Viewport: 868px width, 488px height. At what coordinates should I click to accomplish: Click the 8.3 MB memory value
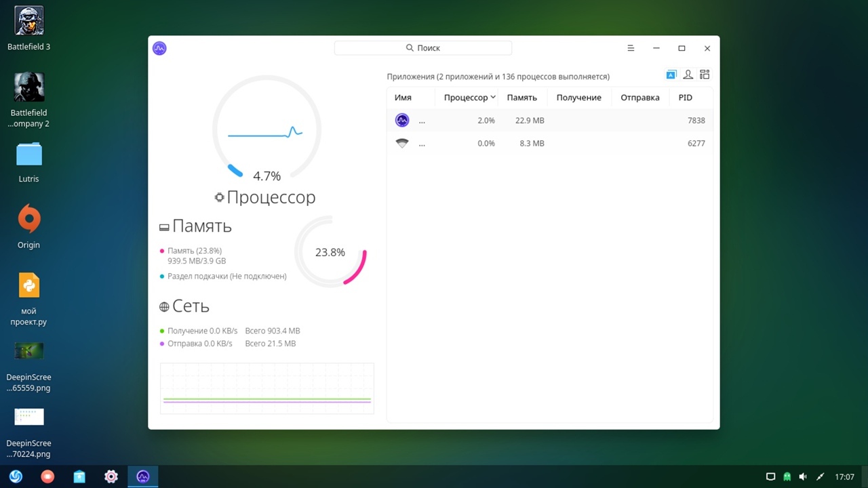click(x=532, y=144)
